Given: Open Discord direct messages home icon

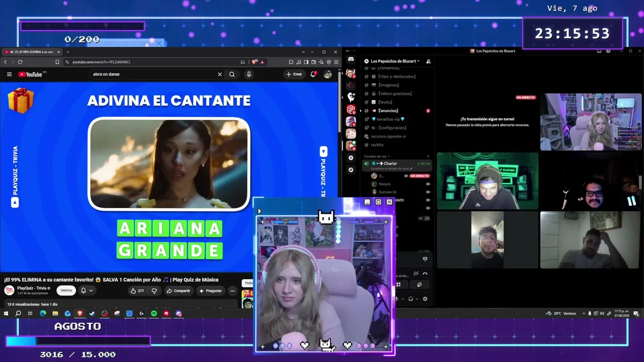Looking at the screenshot, I should pos(351,60).
